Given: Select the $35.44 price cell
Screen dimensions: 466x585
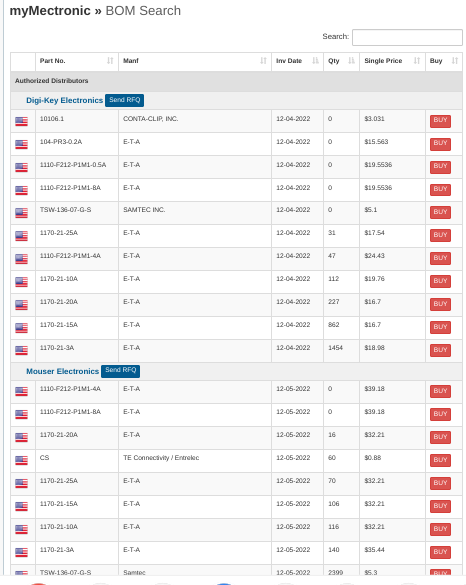Looking at the screenshot, I should (x=392, y=553).
